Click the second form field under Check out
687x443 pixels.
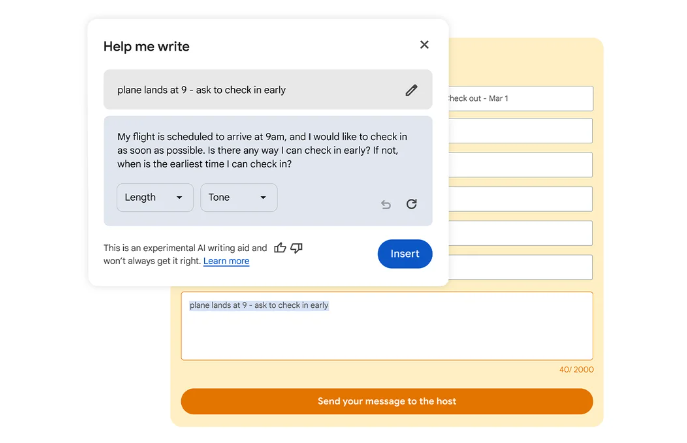tap(521, 131)
